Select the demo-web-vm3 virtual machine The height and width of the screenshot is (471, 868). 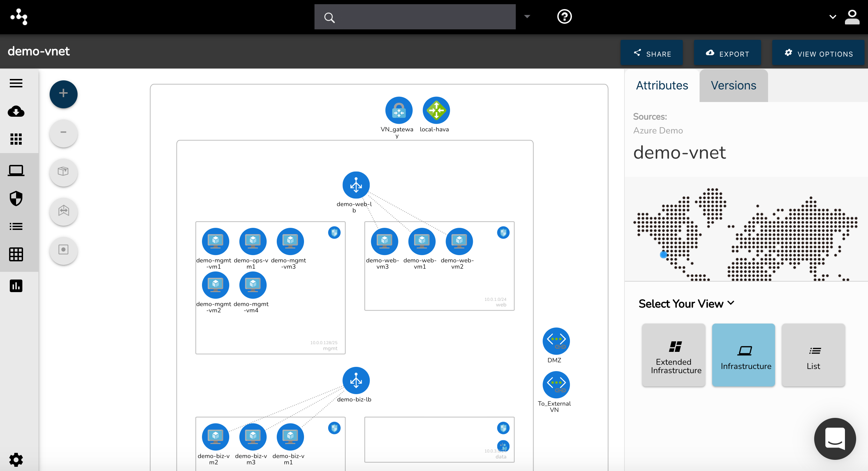point(384,241)
